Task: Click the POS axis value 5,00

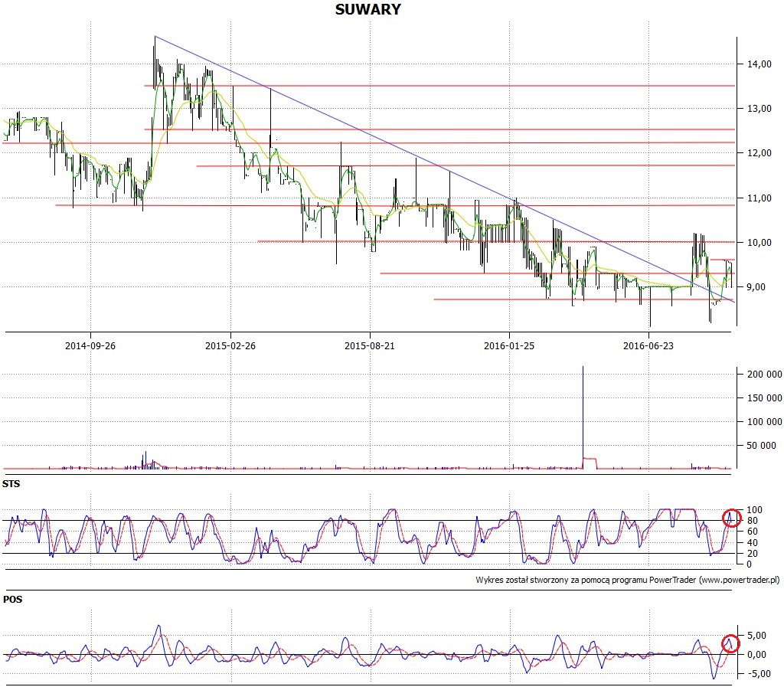Action: pyautogui.click(x=757, y=636)
